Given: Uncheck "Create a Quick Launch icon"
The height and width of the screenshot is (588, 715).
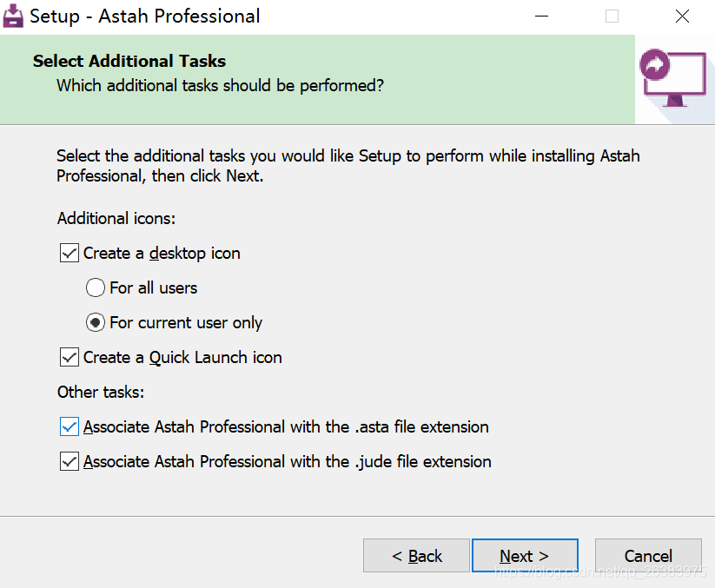Looking at the screenshot, I should [x=69, y=357].
